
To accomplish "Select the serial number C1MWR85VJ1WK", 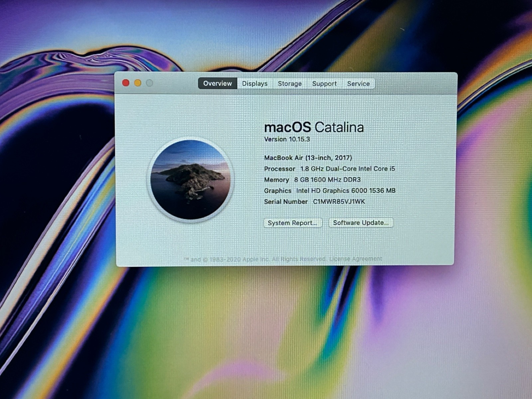I will tap(339, 201).
